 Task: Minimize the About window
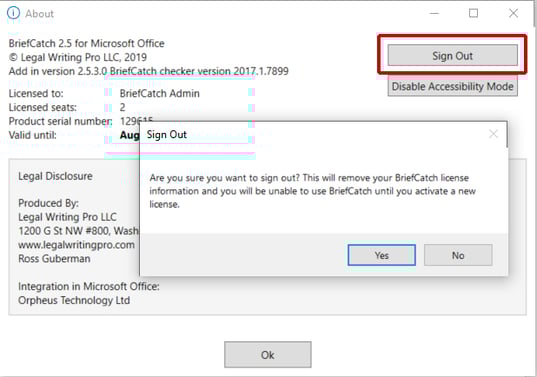point(434,13)
